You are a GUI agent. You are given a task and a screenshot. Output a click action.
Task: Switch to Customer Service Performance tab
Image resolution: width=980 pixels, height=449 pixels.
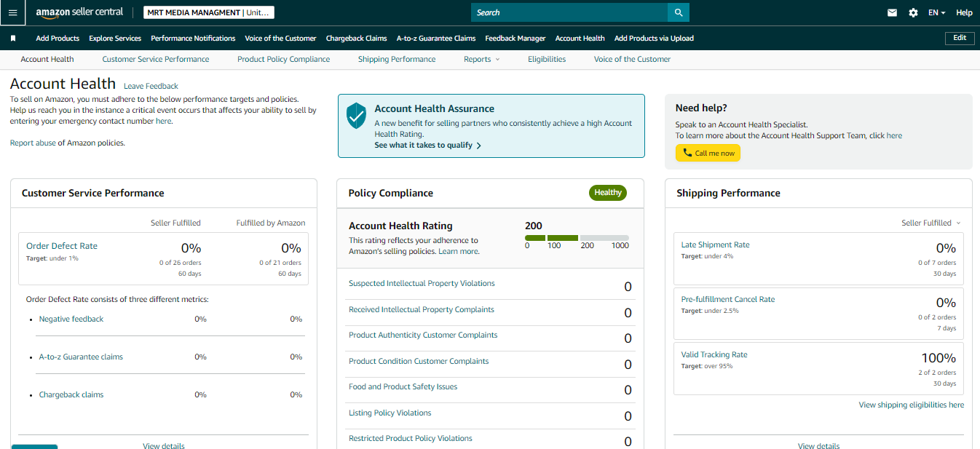click(x=156, y=59)
